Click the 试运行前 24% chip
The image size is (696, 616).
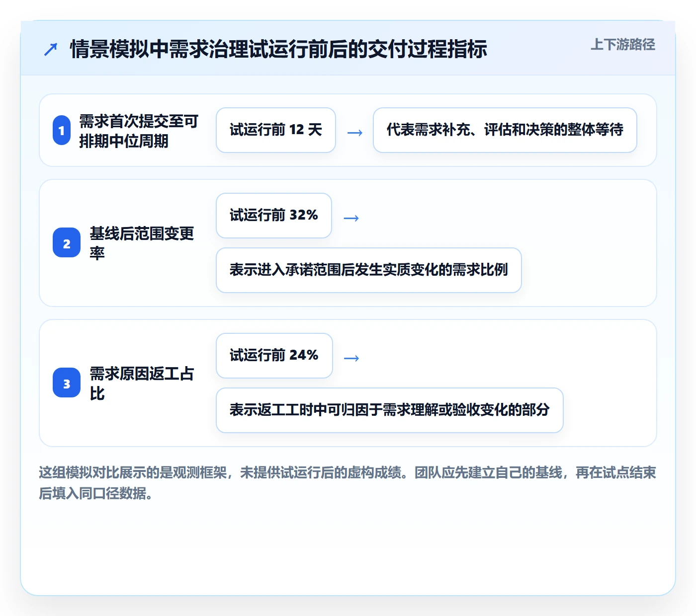pos(274,356)
